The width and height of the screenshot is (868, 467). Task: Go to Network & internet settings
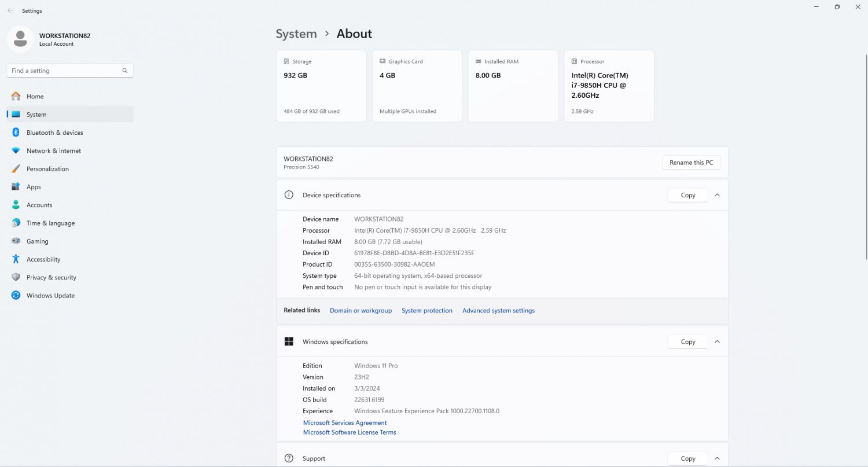(70, 150)
